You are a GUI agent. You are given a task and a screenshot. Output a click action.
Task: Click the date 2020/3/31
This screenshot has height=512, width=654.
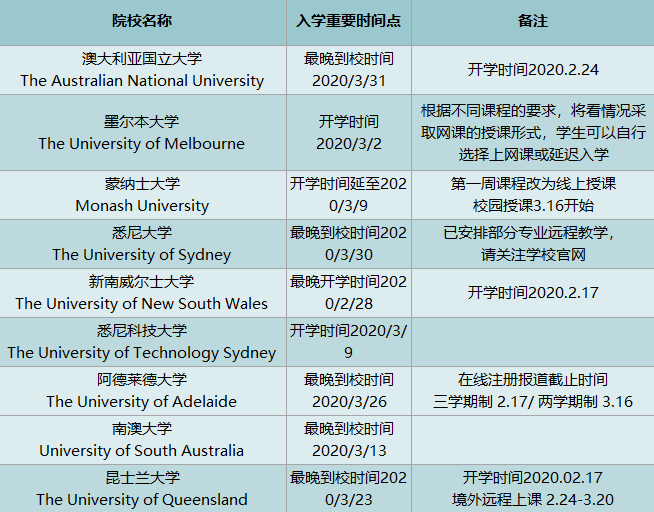[349, 81]
